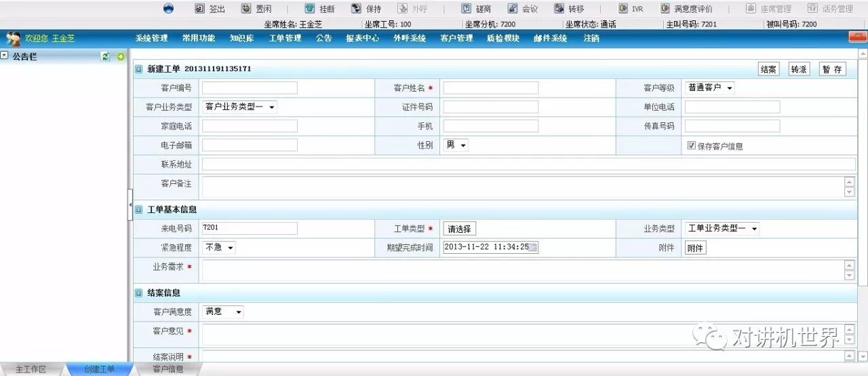The width and height of the screenshot is (868, 376).
Task: Refresh the 公告栏 bulletin panel
Action: 106,57
